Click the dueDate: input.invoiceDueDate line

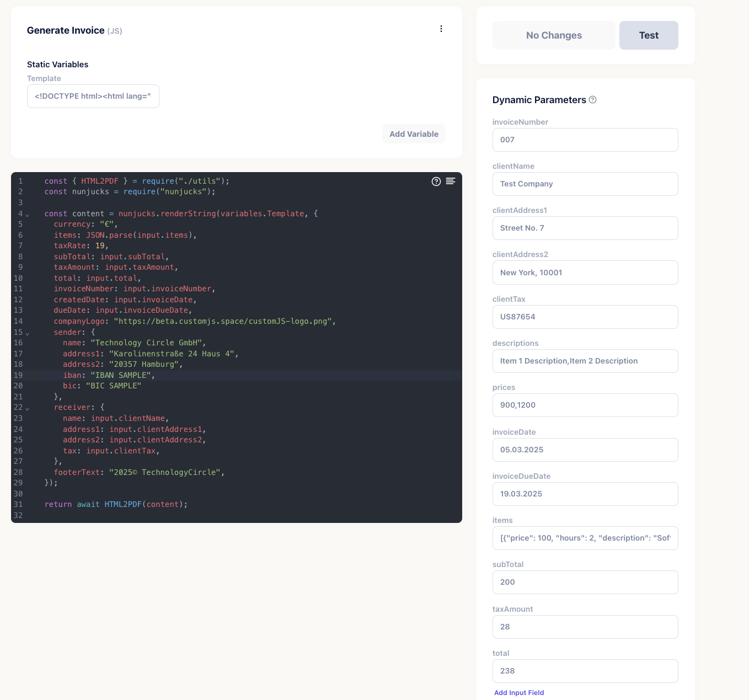point(123,310)
